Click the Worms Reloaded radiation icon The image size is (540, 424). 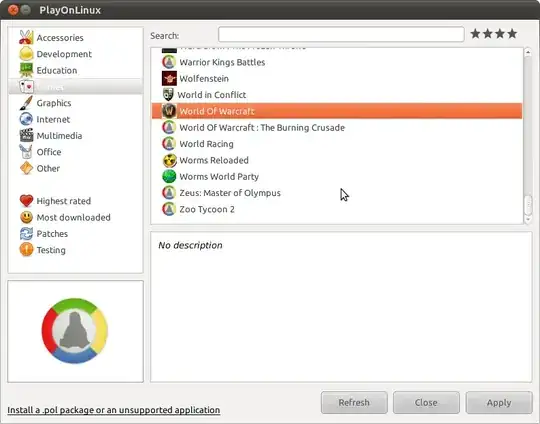[169, 160]
